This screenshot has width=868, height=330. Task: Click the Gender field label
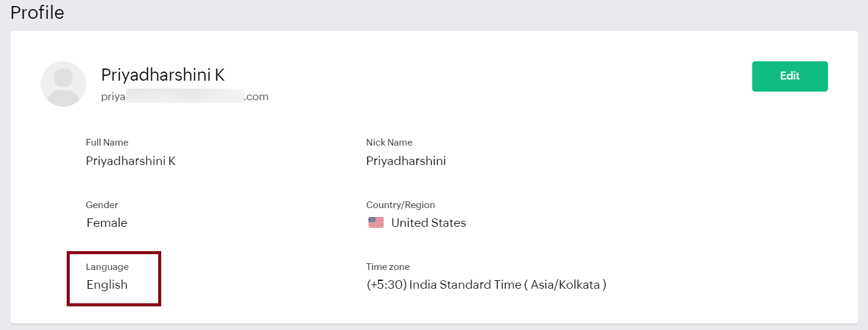pyautogui.click(x=102, y=205)
